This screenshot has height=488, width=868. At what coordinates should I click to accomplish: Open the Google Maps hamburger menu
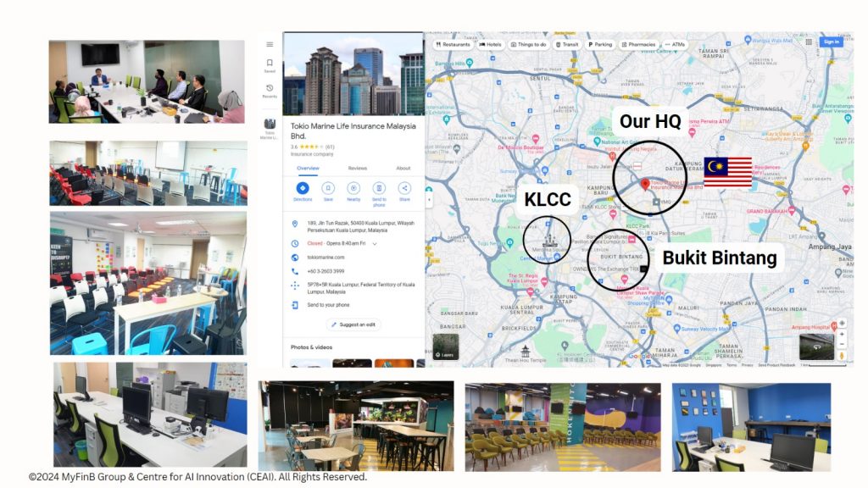[270, 44]
